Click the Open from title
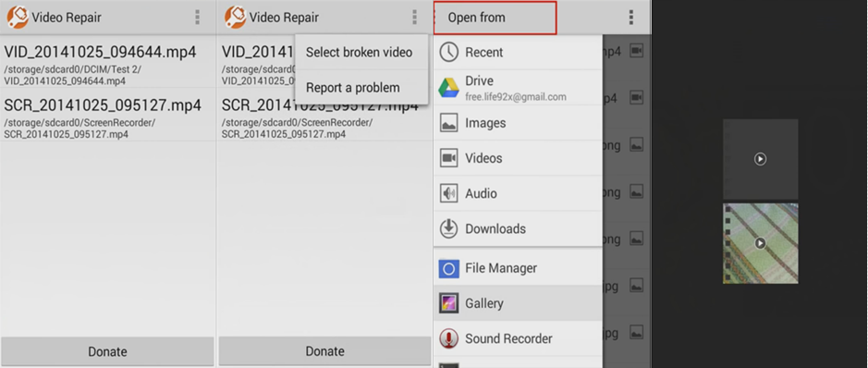 477,18
